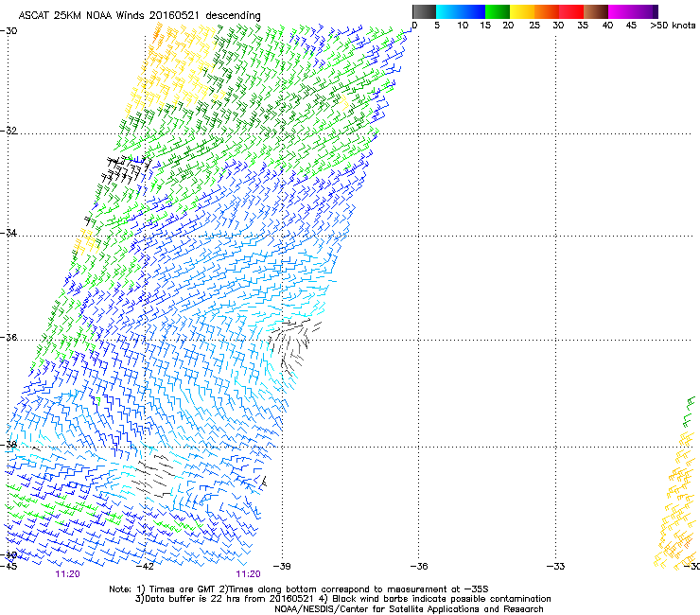Viewport: 700px width, 615px height.
Task: Click legend scale value '20'
Action: click(508, 26)
